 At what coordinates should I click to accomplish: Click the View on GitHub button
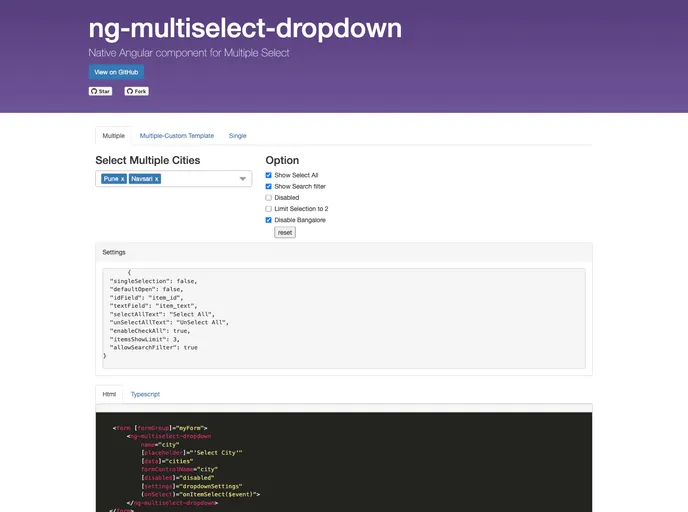116,72
